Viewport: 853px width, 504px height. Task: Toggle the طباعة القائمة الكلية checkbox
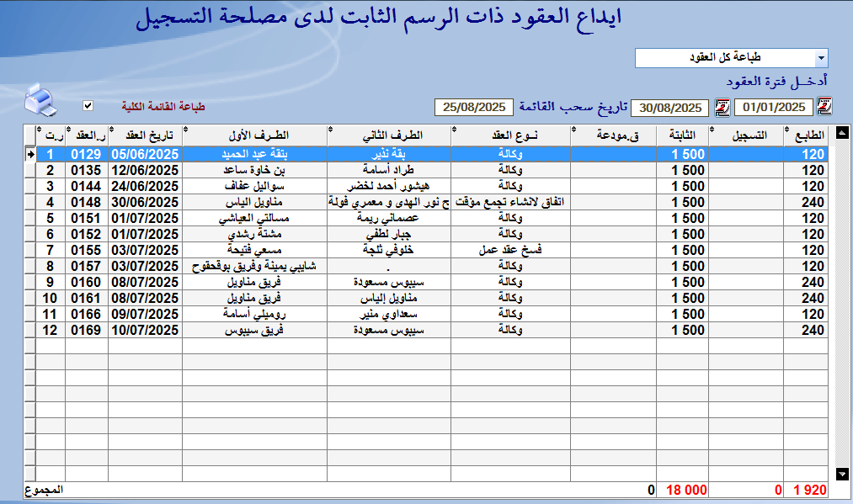[x=88, y=106]
